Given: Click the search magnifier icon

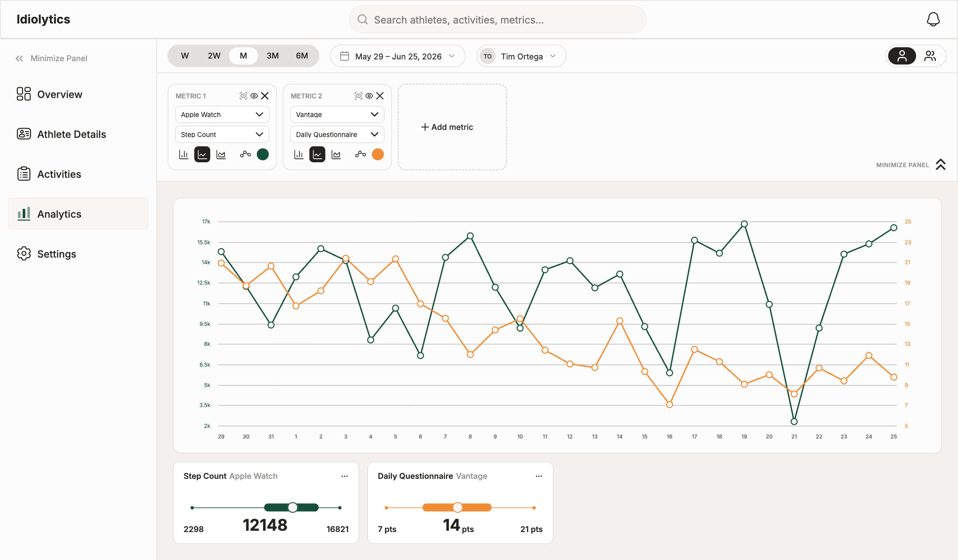Looking at the screenshot, I should pos(362,20).
